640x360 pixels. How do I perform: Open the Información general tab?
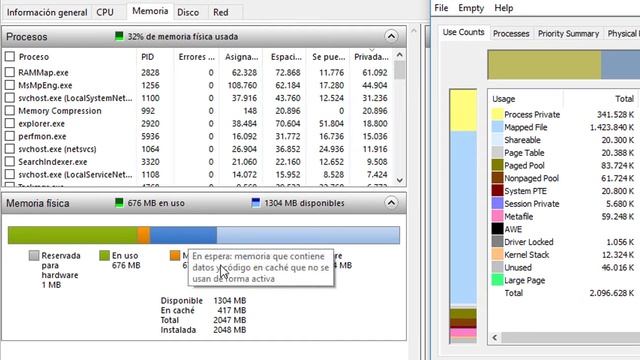(47, 12)
